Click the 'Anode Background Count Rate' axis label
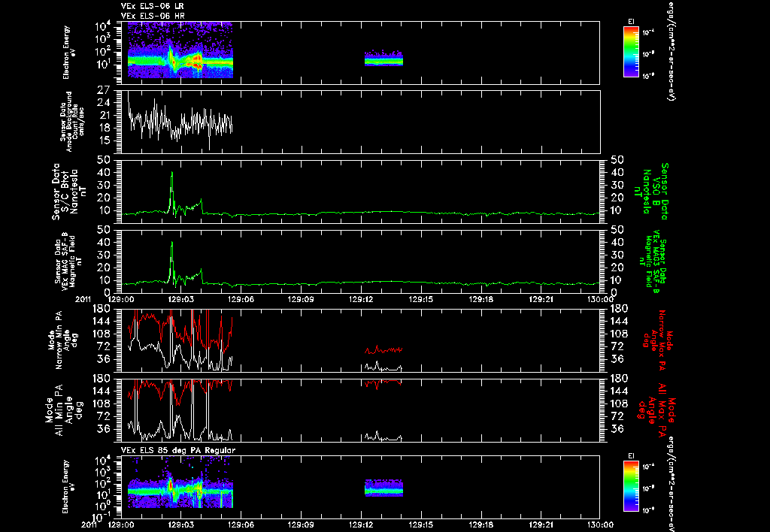 [x=73, y=122]
